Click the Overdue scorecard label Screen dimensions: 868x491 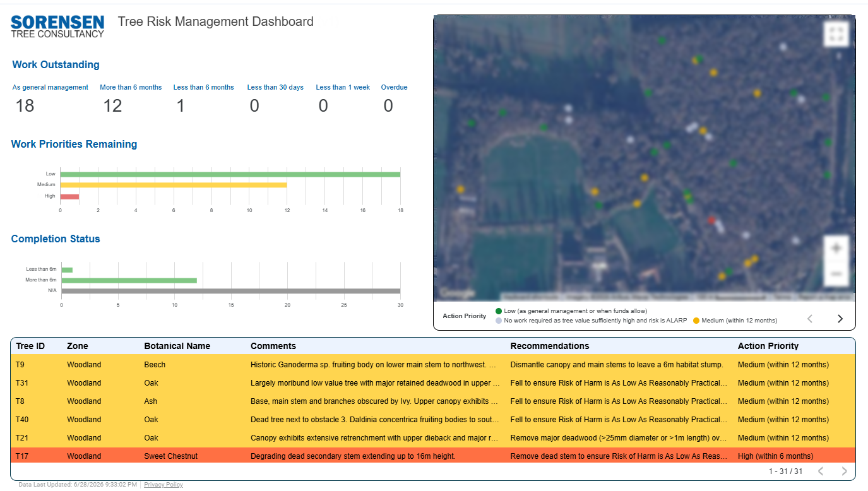pos(394,87)
